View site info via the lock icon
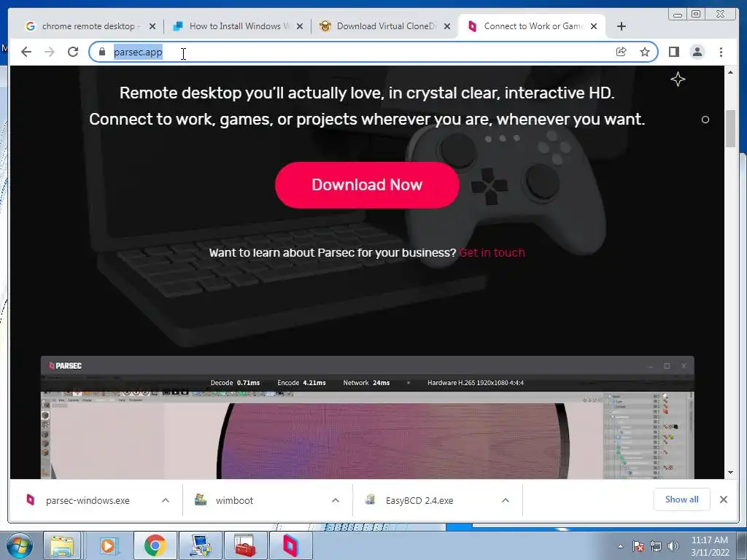Viewport: 747px width, 560px height. 102,52
